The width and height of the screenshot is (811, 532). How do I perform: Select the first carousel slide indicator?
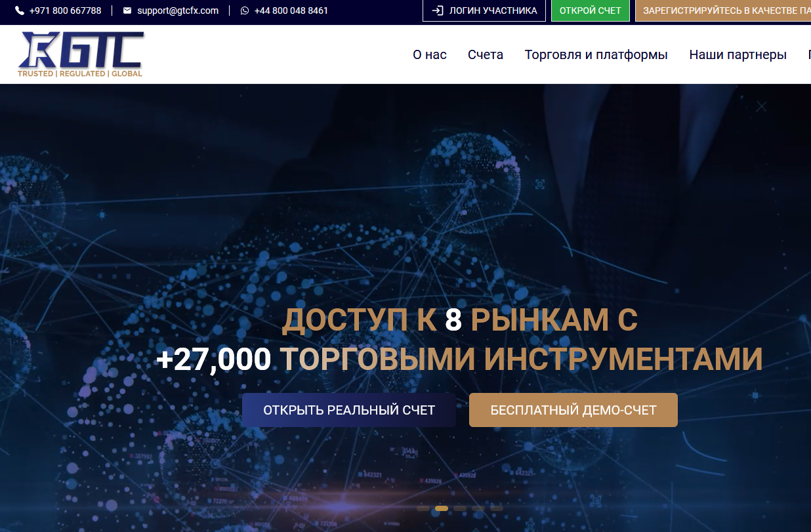coord(423,508)
